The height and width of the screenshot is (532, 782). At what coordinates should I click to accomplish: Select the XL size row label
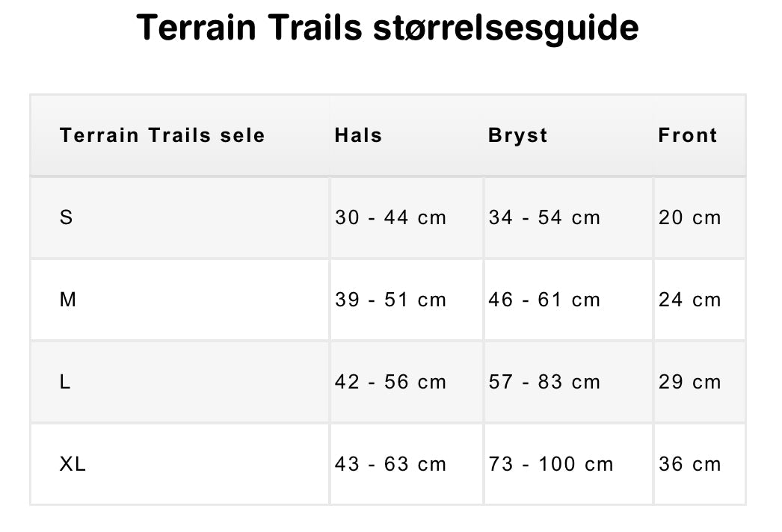(73, 465)
